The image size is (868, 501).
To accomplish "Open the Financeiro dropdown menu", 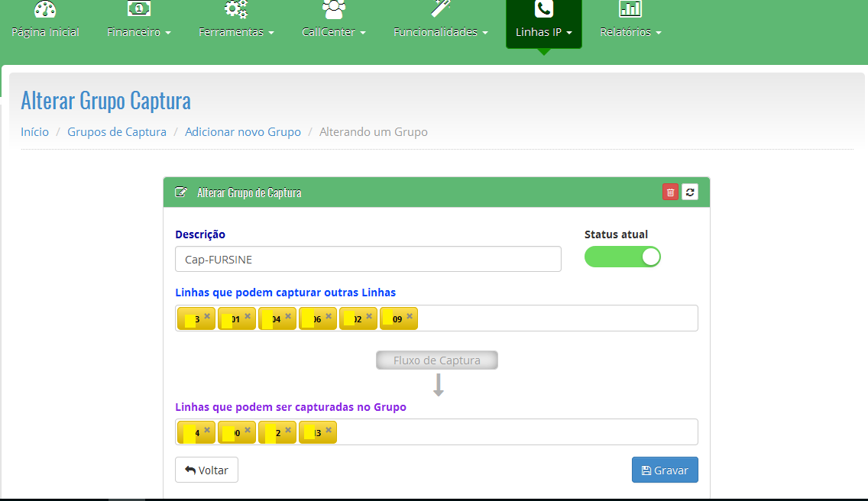I will pos(138,32).
